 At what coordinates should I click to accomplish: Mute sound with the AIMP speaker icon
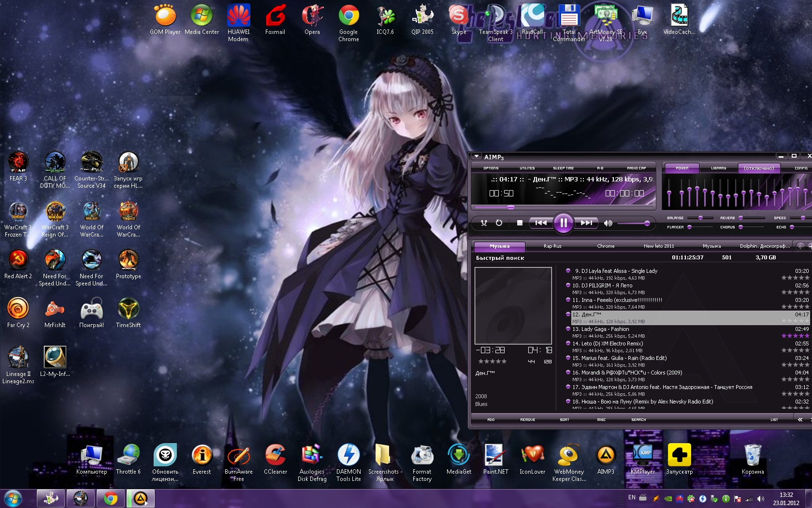tap(608, 223)
